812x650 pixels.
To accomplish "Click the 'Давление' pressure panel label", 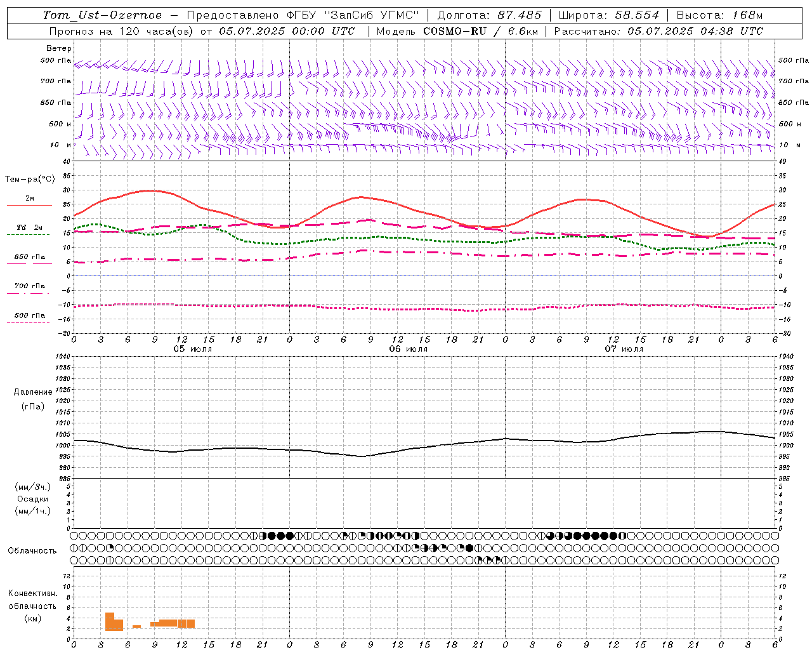I will click(x=33, y=392).
